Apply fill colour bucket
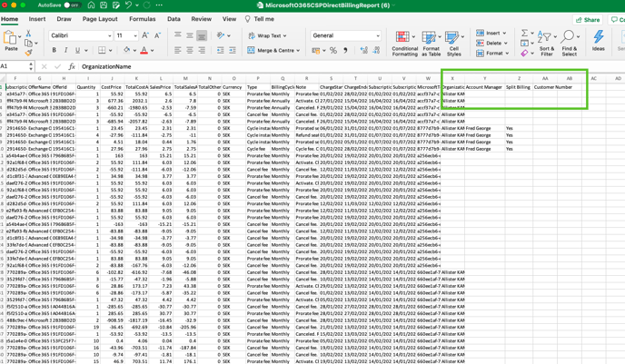Viewport: 625px width, 364px height. pyautogui.click(x=127, y=50)
